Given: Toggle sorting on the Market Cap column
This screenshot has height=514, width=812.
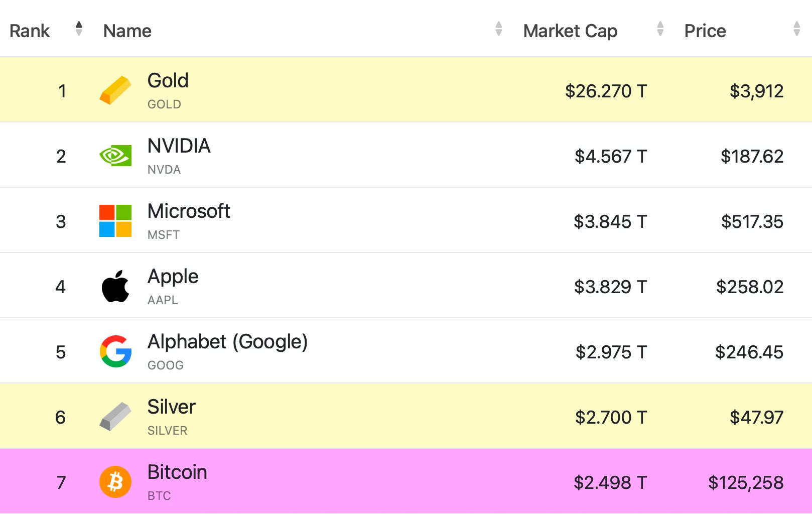Looking at the screenshot, I should (x=660, y=29).
